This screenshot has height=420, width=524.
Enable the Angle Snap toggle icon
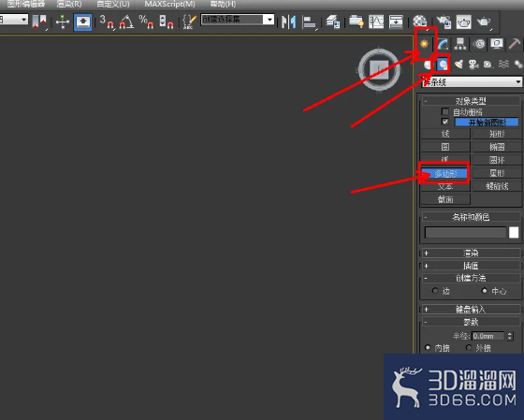[x=126, y=22]
